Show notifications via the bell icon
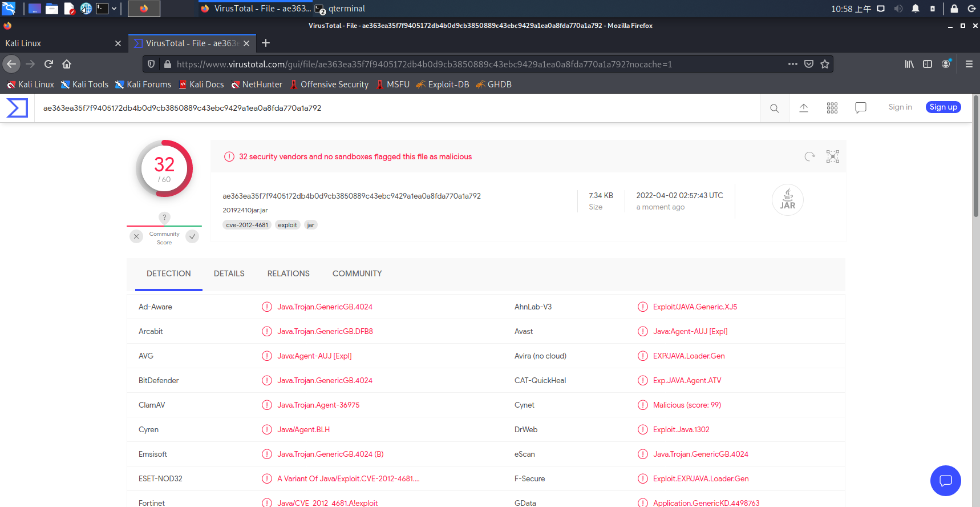 pos(916,9)
